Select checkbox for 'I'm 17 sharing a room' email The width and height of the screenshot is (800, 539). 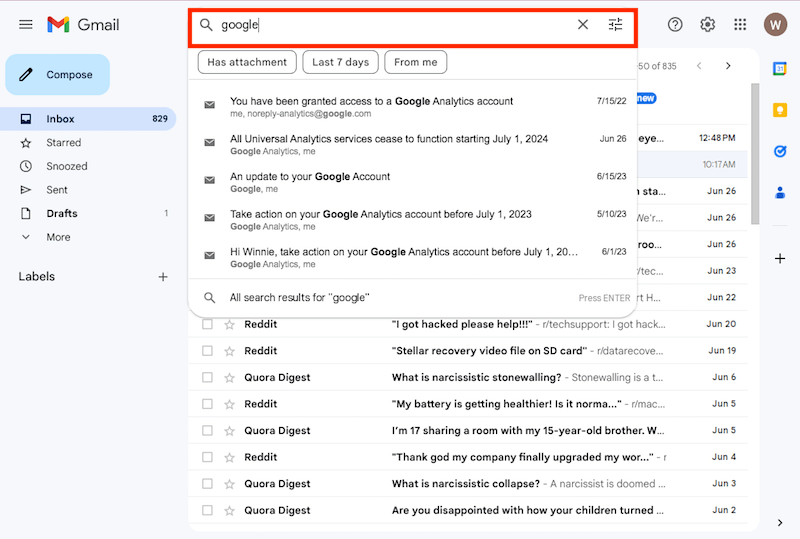[x=207, y=430]
